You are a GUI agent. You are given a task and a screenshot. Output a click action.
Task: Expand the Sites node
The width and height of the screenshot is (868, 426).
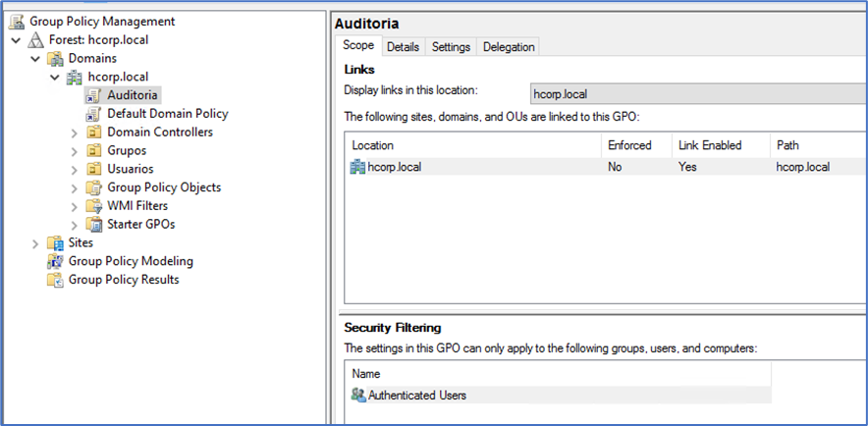click(36, 243)
